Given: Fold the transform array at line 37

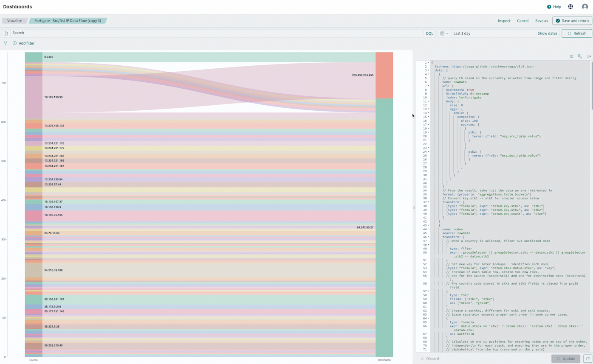Looking at the screenshot, I should coord(429,202).
